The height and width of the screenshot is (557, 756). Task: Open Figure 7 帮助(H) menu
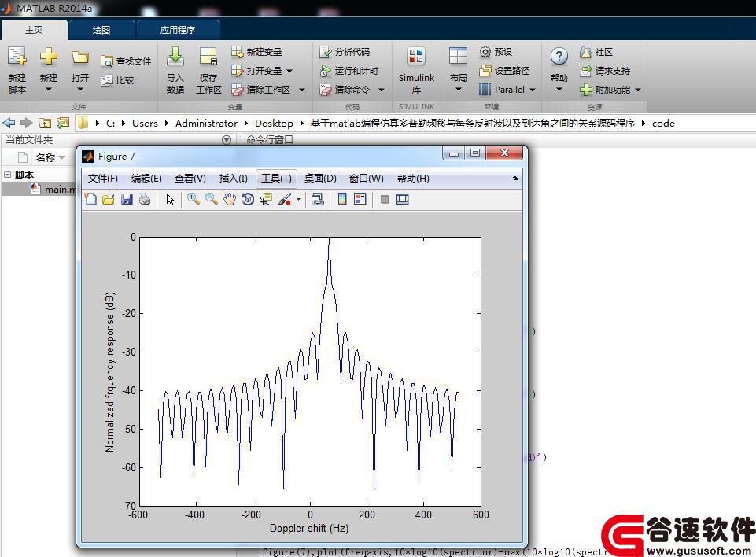coord(413,179)
